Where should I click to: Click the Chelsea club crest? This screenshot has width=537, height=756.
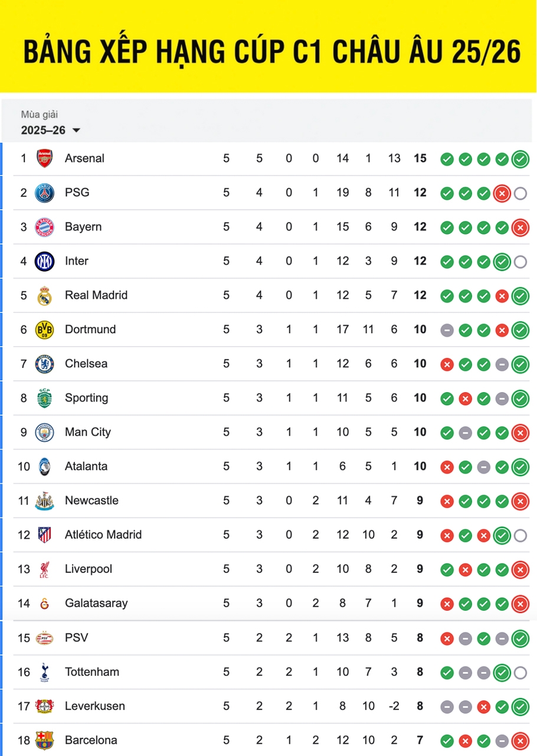[44, 364]
